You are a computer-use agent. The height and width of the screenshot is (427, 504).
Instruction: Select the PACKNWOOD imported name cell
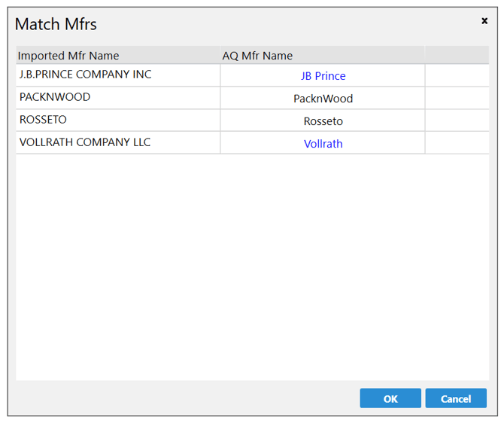click(118, 98)
